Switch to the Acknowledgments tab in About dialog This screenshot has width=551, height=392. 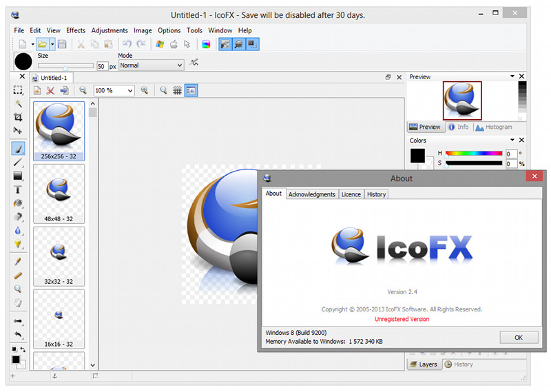pos(312,194)
